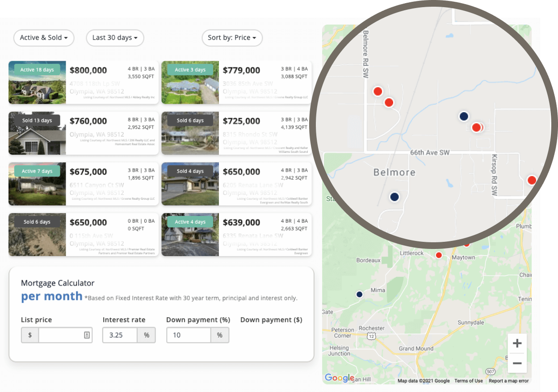558x392 pixels.
Task: Click the autofill icon in List price field
Action: pyautogui.click(x=87, y=335)
